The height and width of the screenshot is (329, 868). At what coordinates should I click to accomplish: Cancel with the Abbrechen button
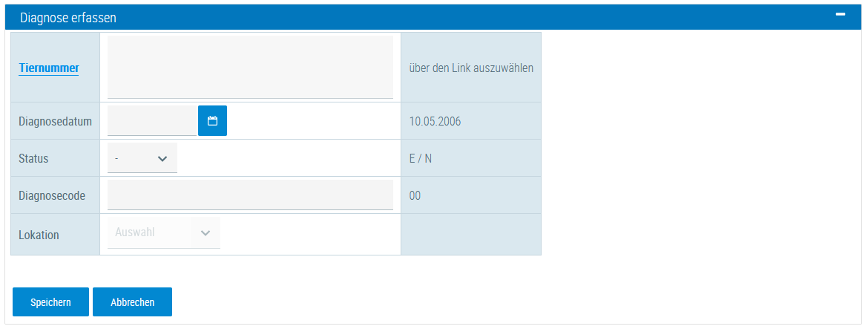pos(132,302)
